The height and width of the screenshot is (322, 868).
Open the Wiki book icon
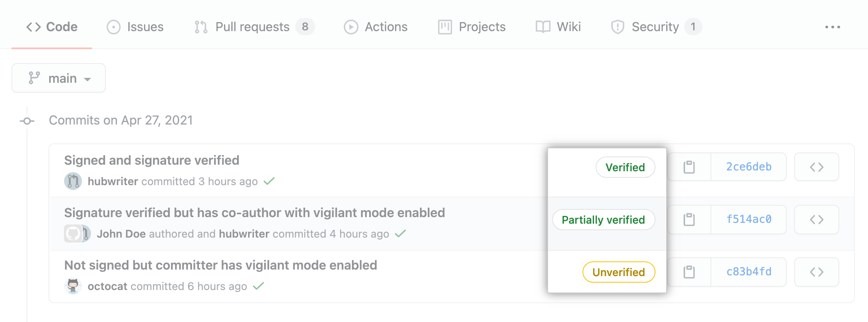click(542, 27)
